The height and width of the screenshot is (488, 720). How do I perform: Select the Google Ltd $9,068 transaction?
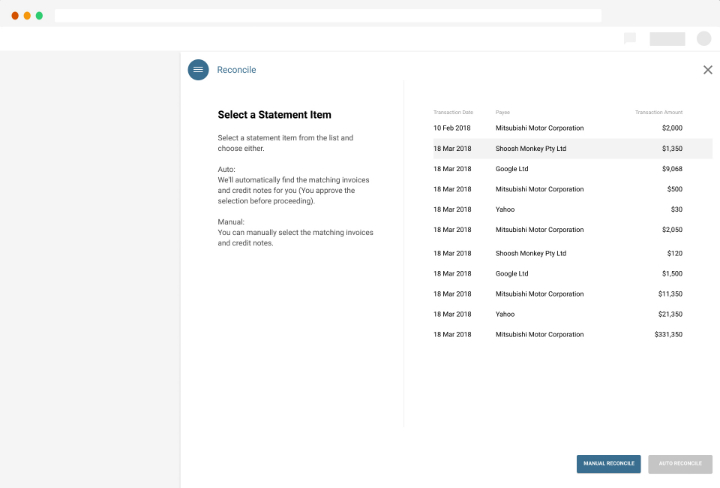[558, 169]
